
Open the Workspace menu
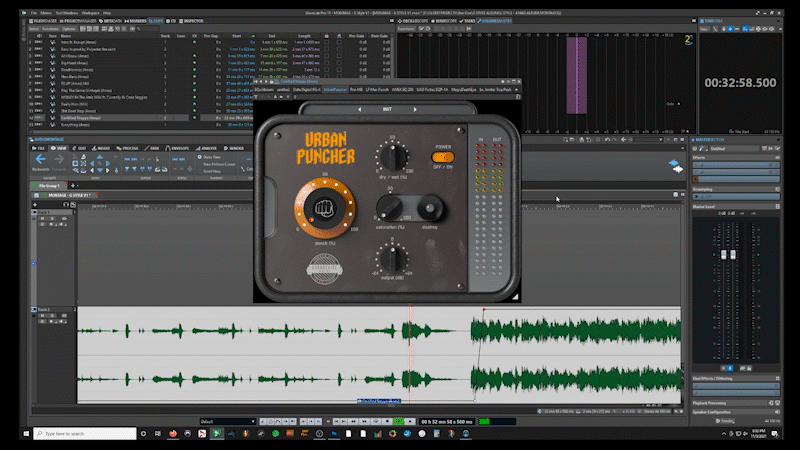[x=91, y=13]
